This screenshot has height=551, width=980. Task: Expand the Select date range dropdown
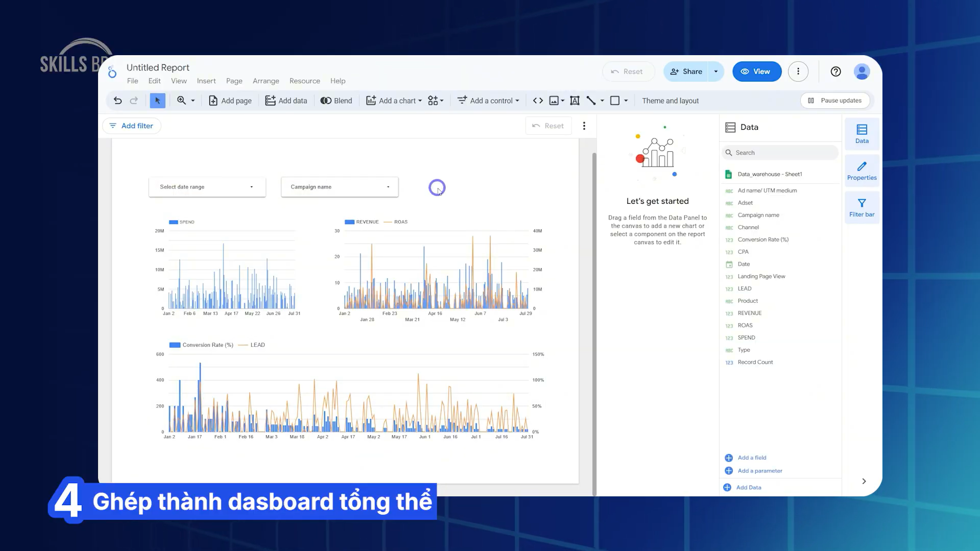point(207,187)
